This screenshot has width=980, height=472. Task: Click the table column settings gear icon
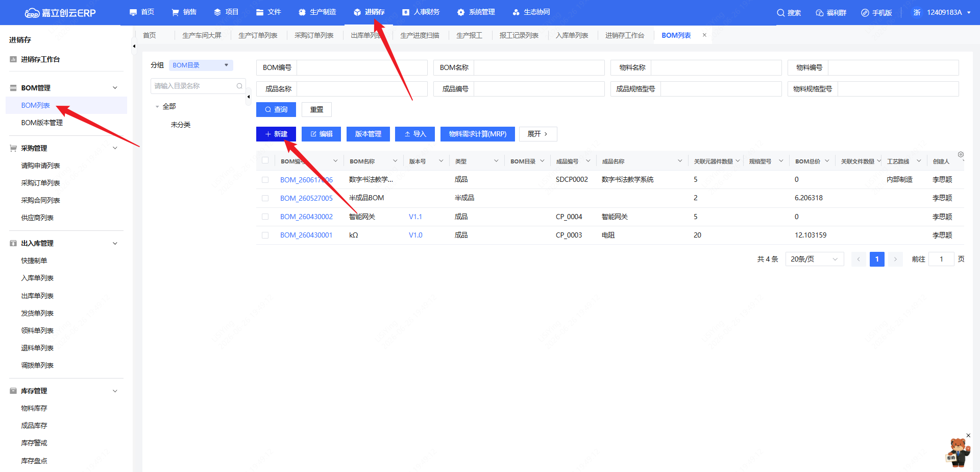pos(961,154)
